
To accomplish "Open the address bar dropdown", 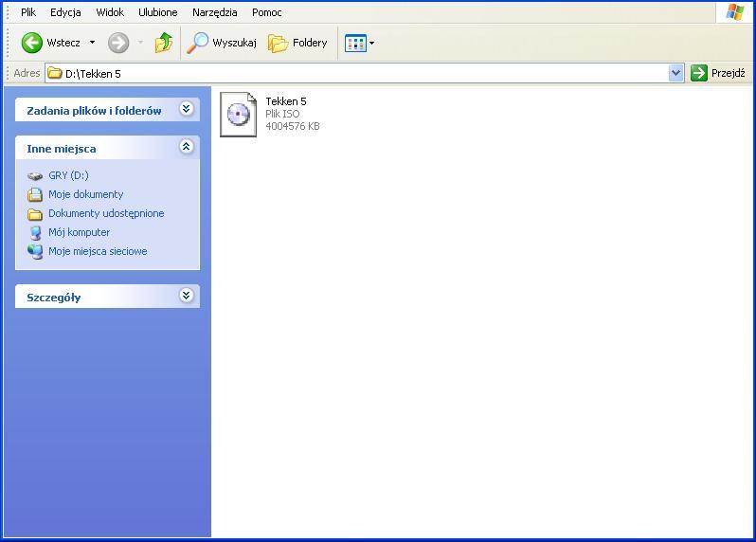I will click(676, 73).
